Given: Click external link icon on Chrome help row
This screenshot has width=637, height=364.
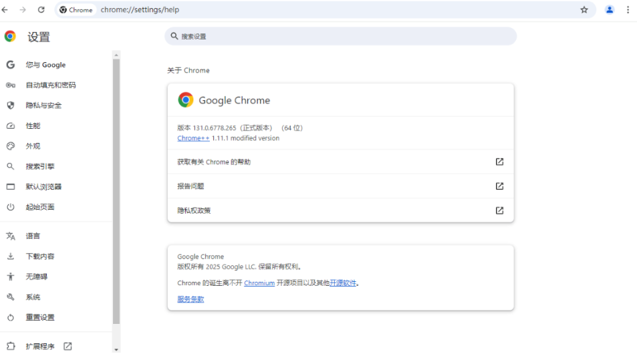Looking at the screenshot, I should 499,162.
